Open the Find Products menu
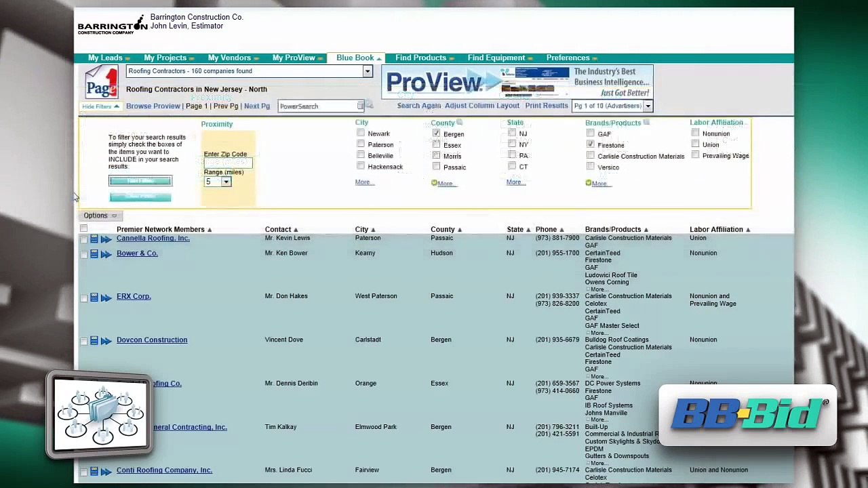This screenshot has height=488, width=868. tap(425, 58)
